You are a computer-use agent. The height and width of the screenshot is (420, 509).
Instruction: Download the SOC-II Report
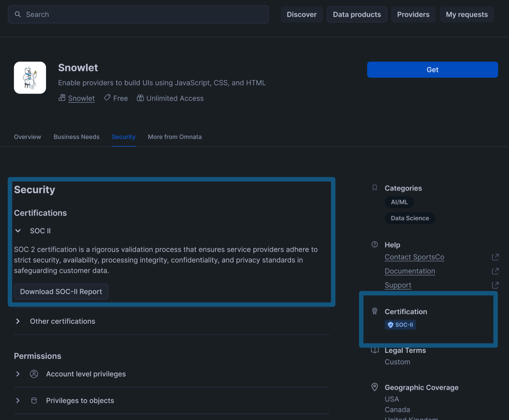click(x=61, y=291)
